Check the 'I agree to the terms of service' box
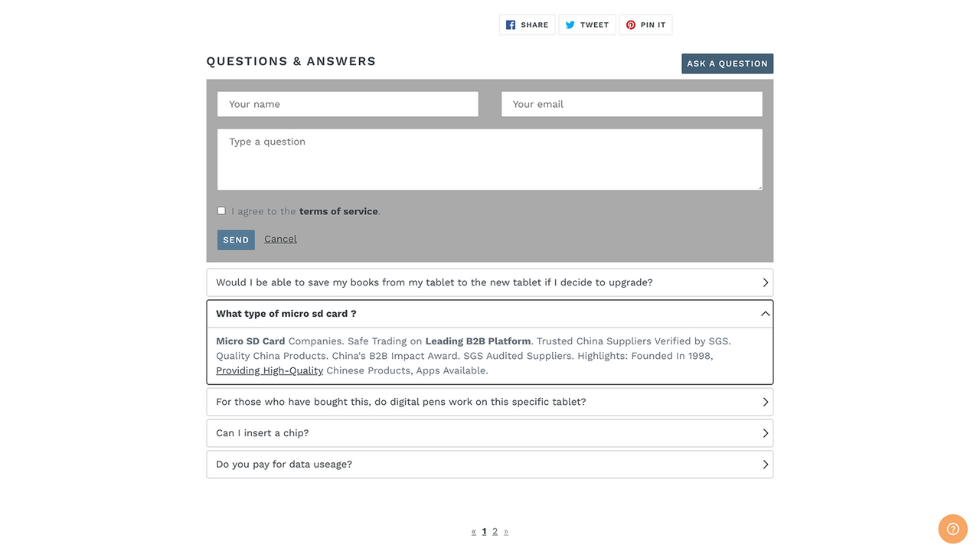This screenshot has height=551, width=980. (221, 210)
